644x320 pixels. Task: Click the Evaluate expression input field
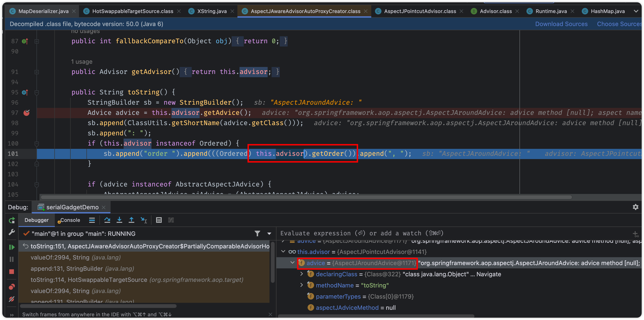point(453,233)
